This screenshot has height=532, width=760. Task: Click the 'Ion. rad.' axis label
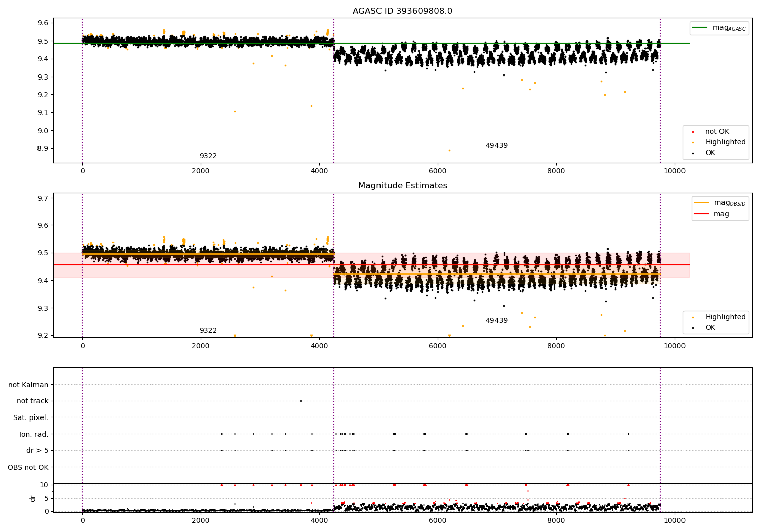(x=34, y=434)
